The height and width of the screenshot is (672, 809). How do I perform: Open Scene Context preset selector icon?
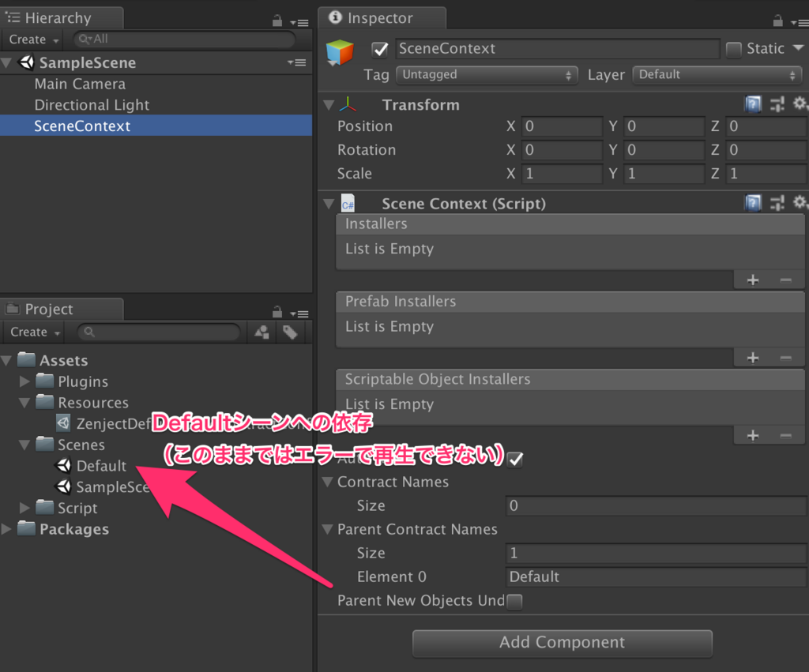click(777, 203)
